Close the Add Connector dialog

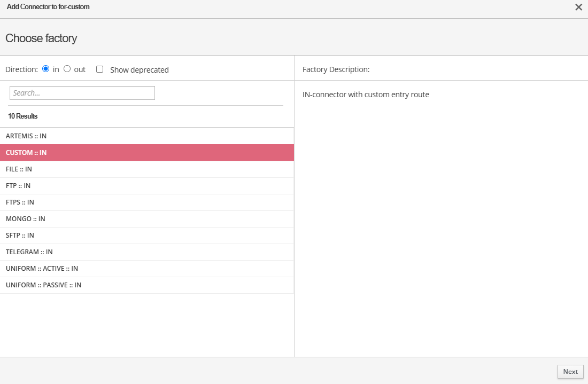click(x=578, y=7)
